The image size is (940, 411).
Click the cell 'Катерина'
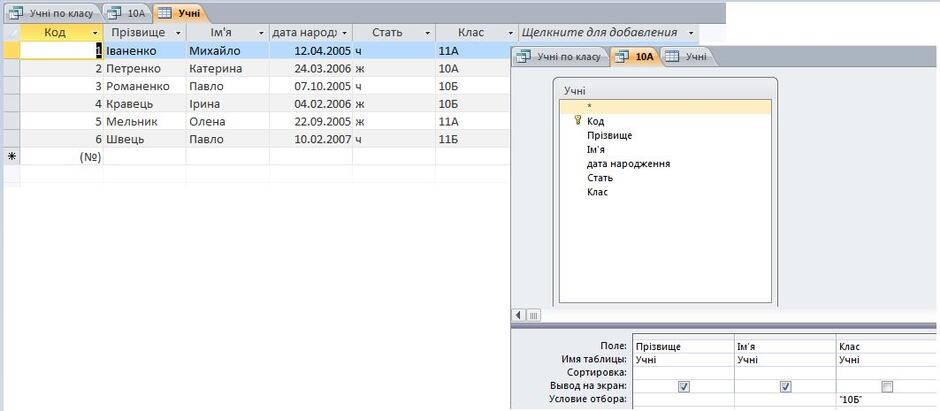(x=228, y=68)
